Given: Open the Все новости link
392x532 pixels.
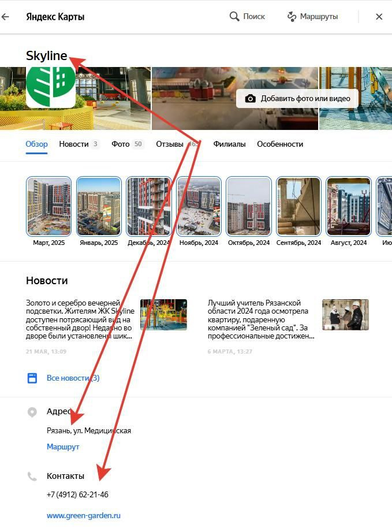Looking at the screenshot, I should pos(73,378).
